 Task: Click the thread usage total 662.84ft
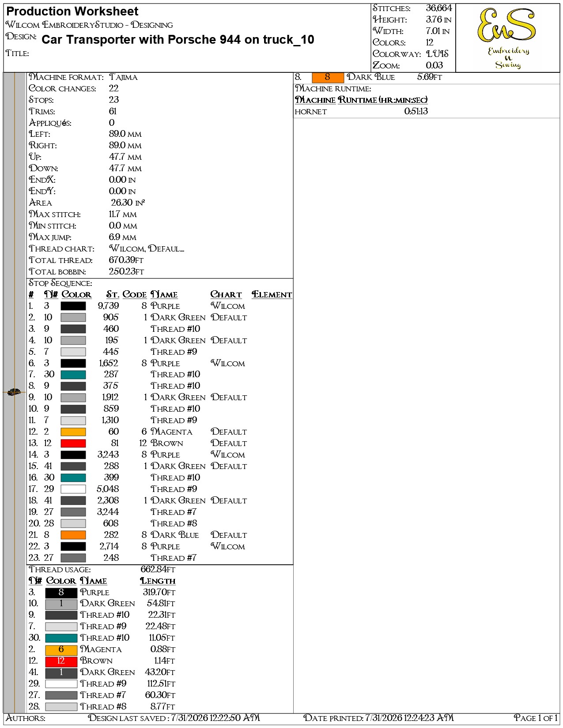[158, 570]
